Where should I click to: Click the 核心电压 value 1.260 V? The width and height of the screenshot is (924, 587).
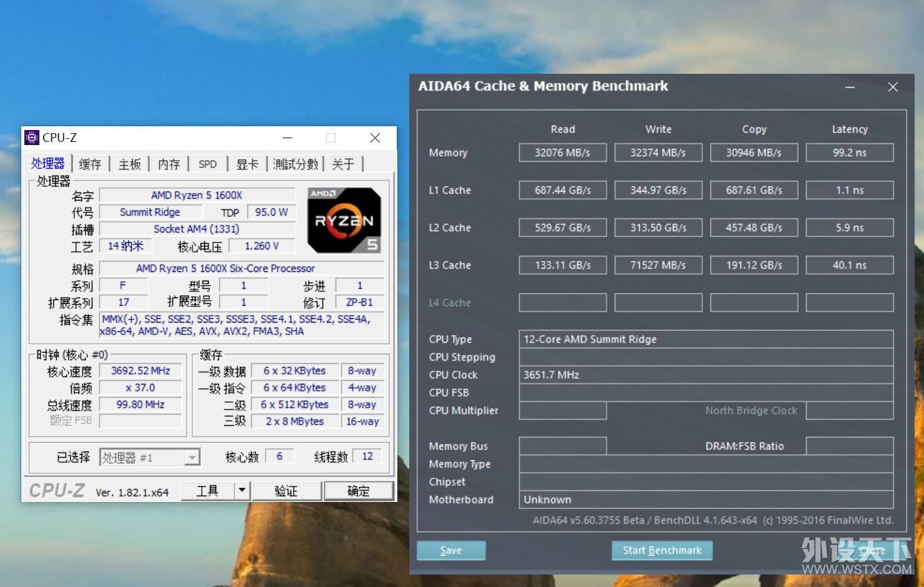click(262, 246)
